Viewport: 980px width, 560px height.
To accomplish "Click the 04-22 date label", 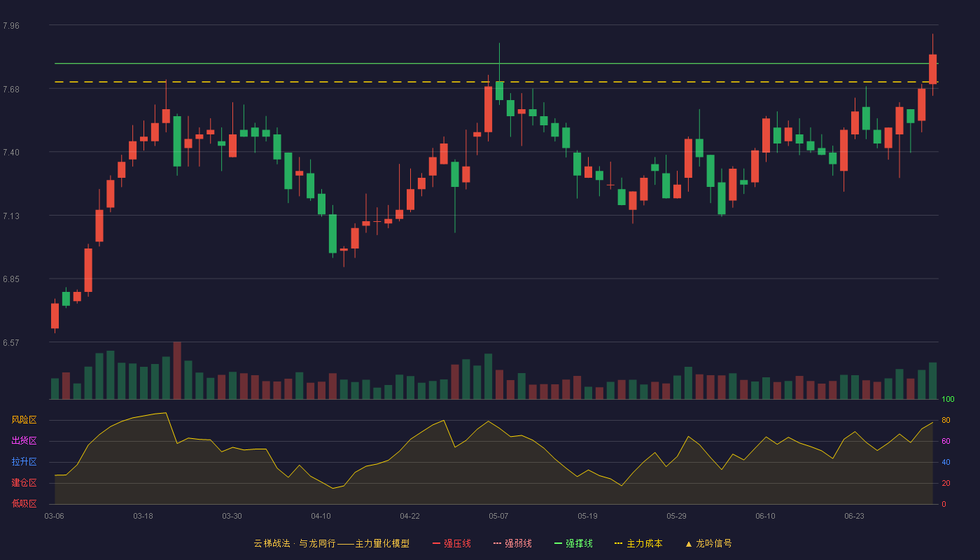I will pyautogui.click(x=409, y=516).
